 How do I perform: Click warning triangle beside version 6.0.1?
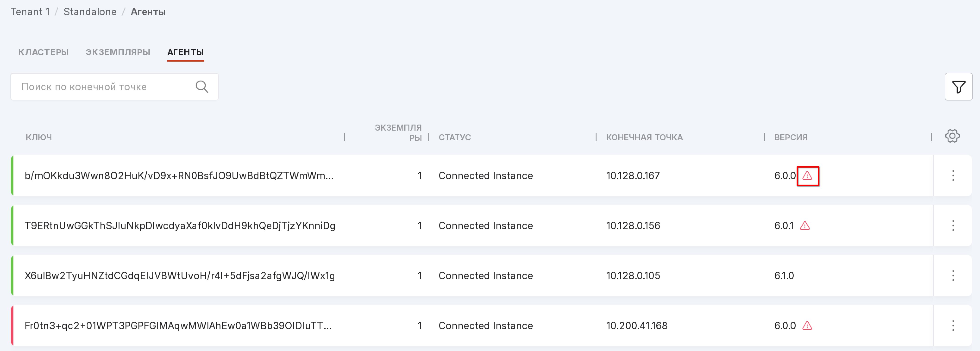click(x=805, y=226)
